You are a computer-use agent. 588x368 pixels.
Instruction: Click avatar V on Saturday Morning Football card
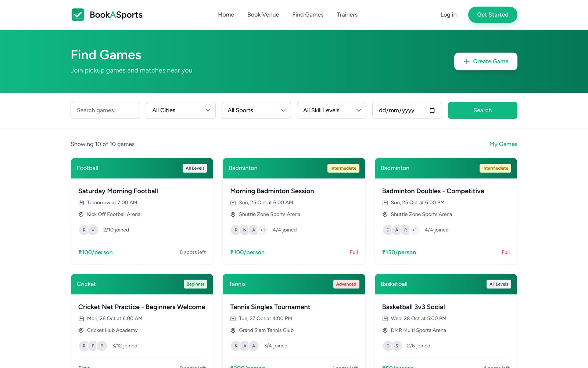coord(93,230)
